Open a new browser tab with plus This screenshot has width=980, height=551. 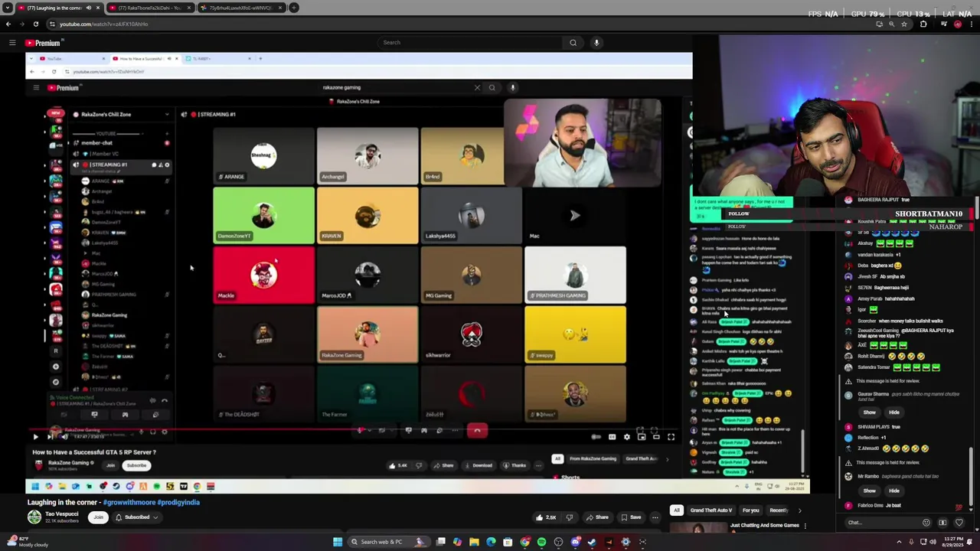[x=294, y=8]
